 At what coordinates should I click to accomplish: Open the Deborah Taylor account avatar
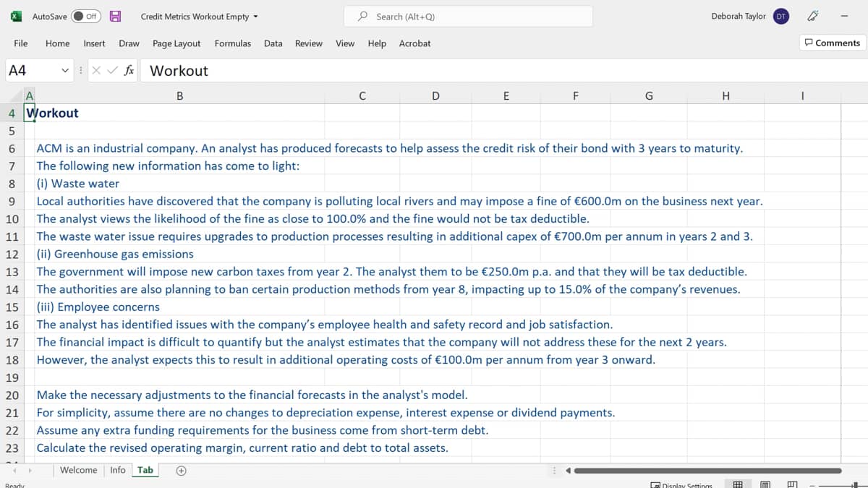click(780, 16)
